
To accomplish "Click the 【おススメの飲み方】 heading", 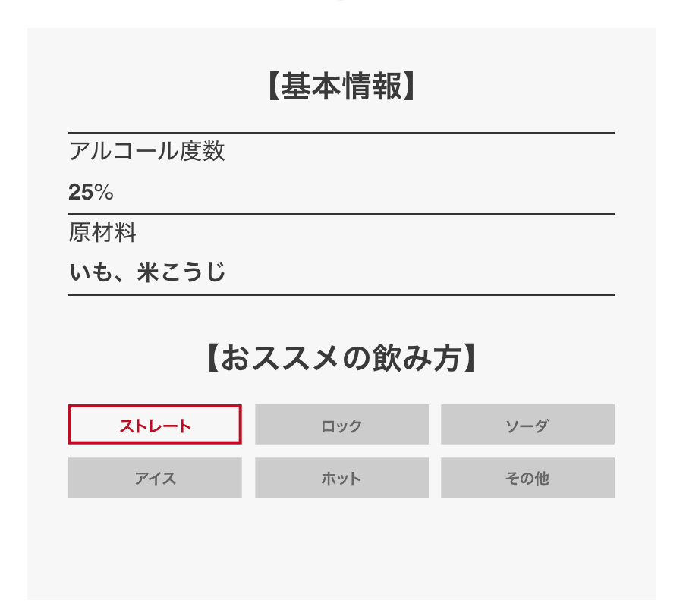I will tap(341, 359).
